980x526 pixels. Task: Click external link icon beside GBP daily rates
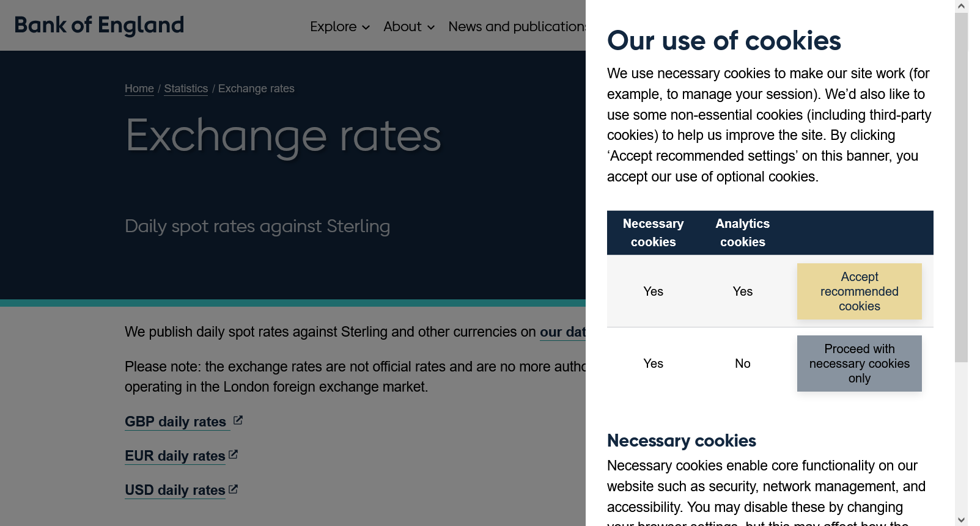[238, 420]
